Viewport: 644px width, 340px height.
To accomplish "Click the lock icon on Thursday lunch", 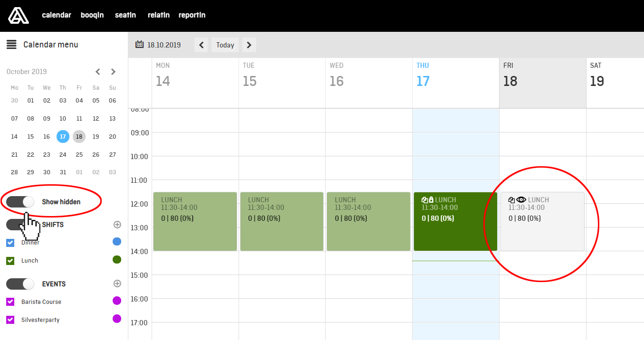I will pyautogui.click(x=431, y=200).
